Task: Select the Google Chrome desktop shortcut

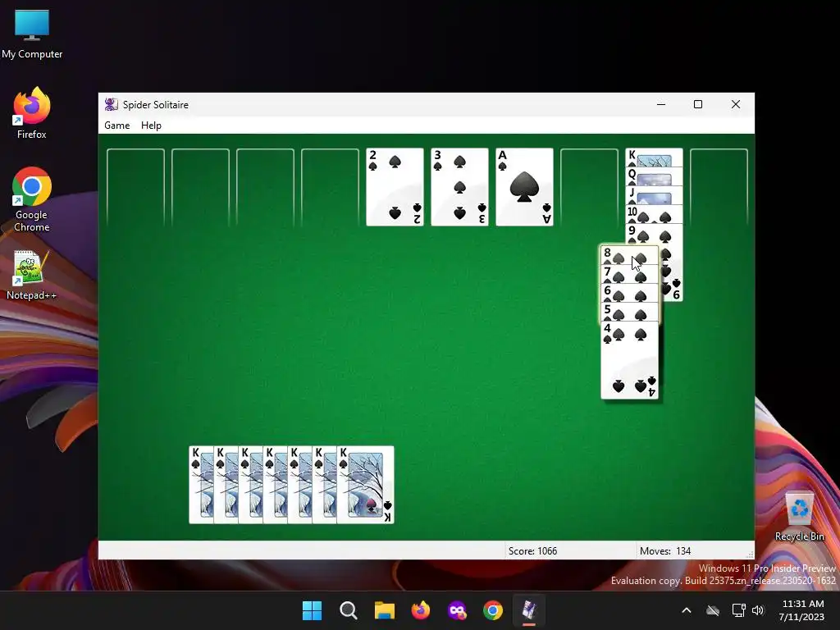Action: 32,199
